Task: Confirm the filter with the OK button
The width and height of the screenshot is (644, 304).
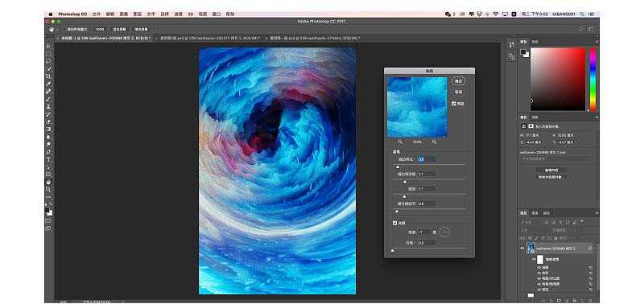Action: click(x=458, y=81)
